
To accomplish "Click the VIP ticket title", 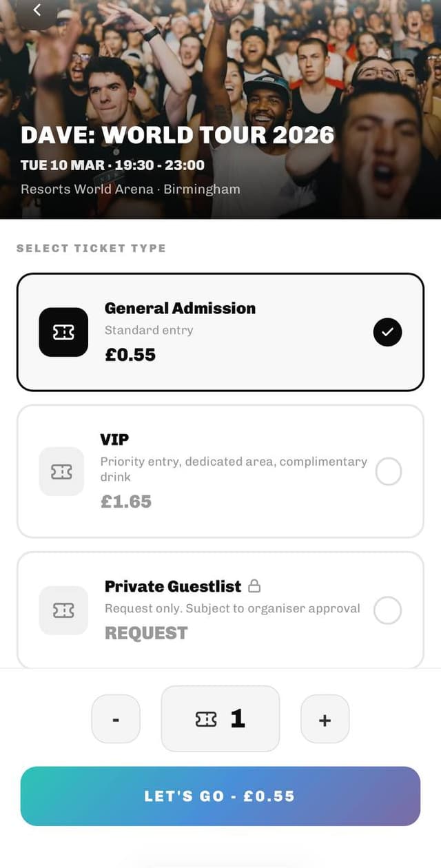I will pos(114,440).
